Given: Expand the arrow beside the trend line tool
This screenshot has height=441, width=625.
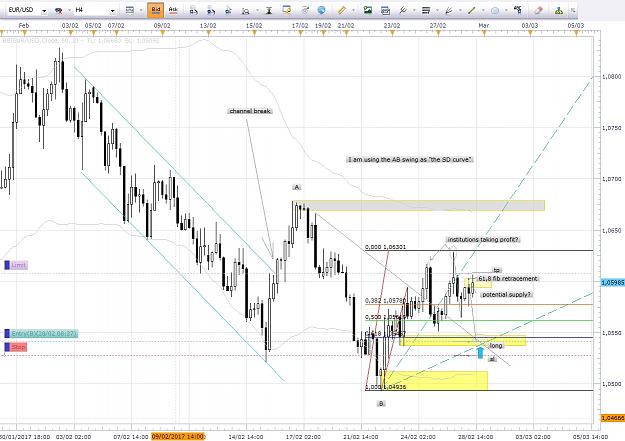Looking at the screenshot, I should [483, 10].
